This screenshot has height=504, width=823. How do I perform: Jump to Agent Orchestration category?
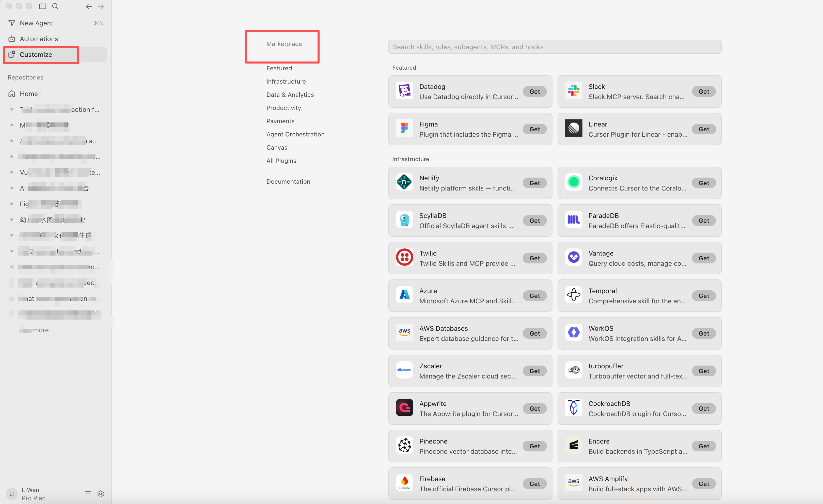coord(295,134)
